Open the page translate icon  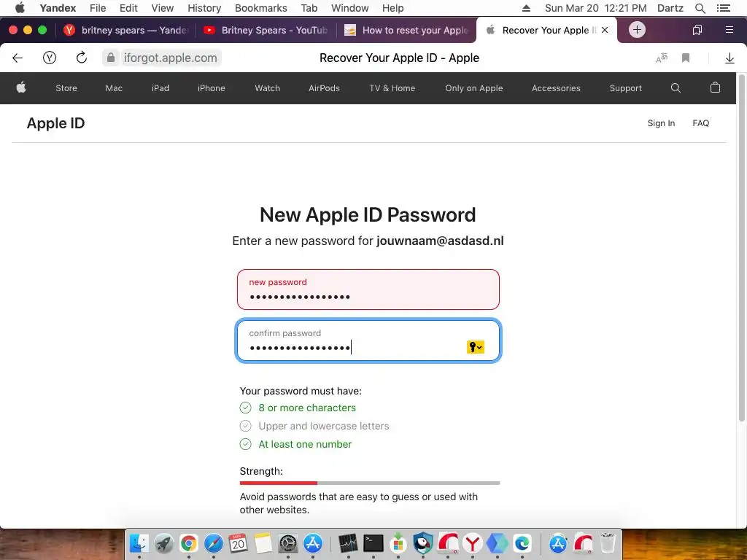click(x=662, y=58)
